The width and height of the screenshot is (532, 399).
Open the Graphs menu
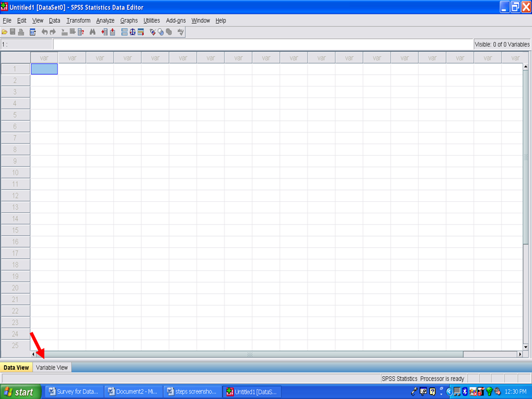129,21
